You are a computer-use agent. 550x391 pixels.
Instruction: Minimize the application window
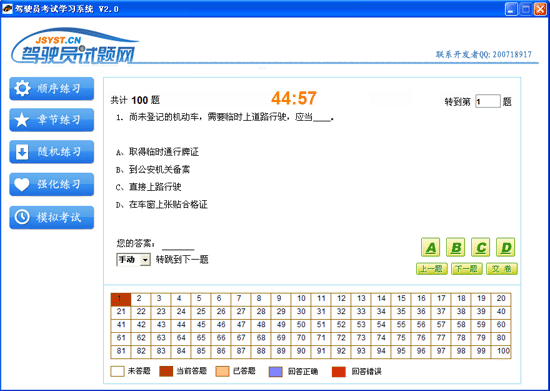coord(511,9)
